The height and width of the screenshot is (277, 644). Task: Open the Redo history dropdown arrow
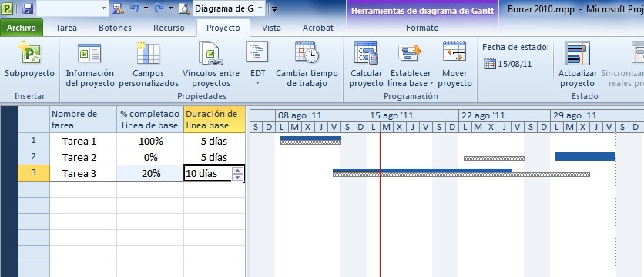(170, 8)
